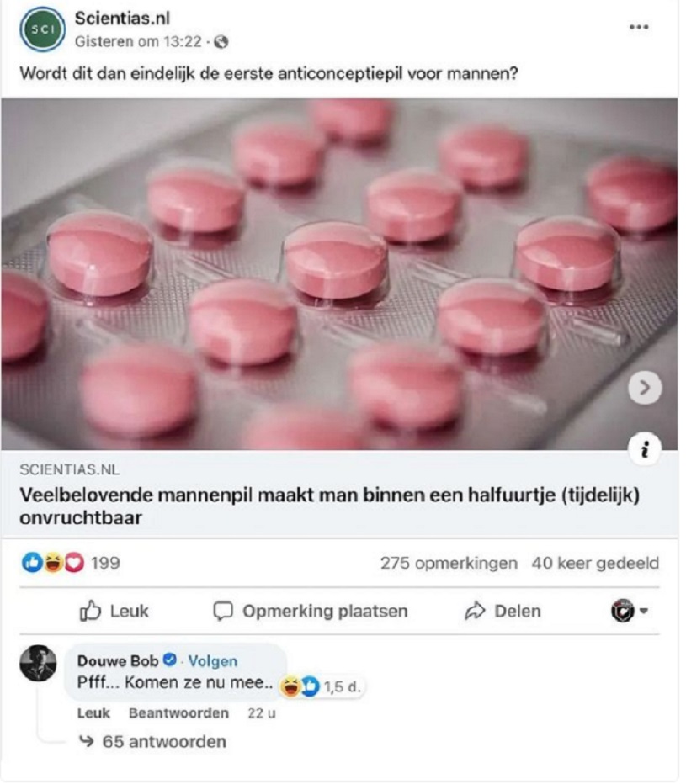
Task: Click the speech bubble comment icon
Action: [x=223, y=611]
